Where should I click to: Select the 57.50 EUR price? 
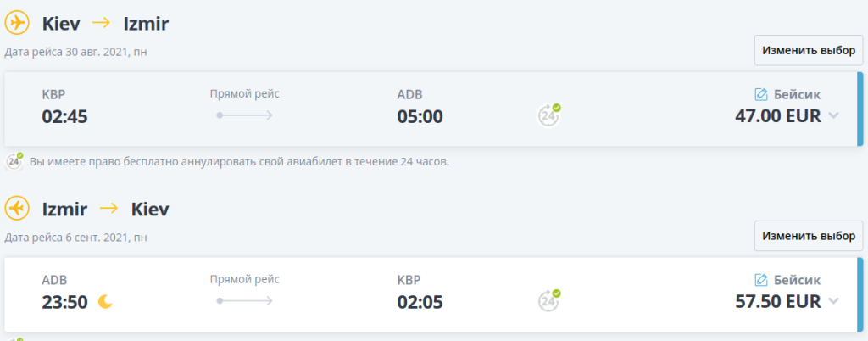coord(777,301)
